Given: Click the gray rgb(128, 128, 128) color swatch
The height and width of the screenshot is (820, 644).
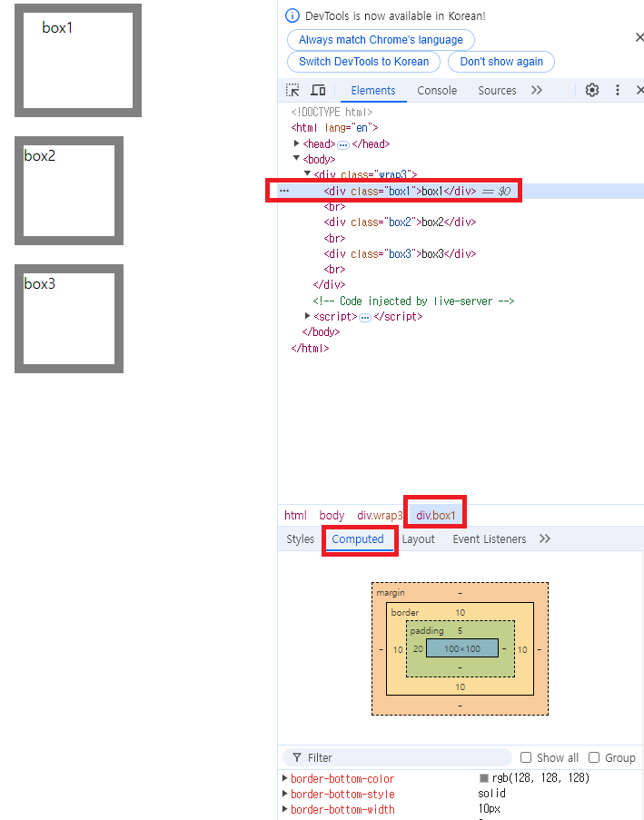Looking at the screenshot, I should (x=484, y=778).
